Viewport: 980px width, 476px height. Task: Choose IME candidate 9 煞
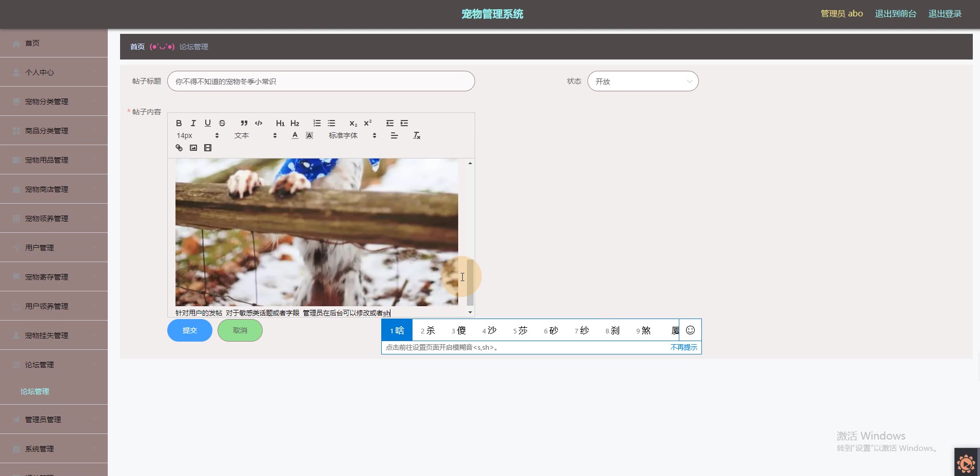pos(643,330)
